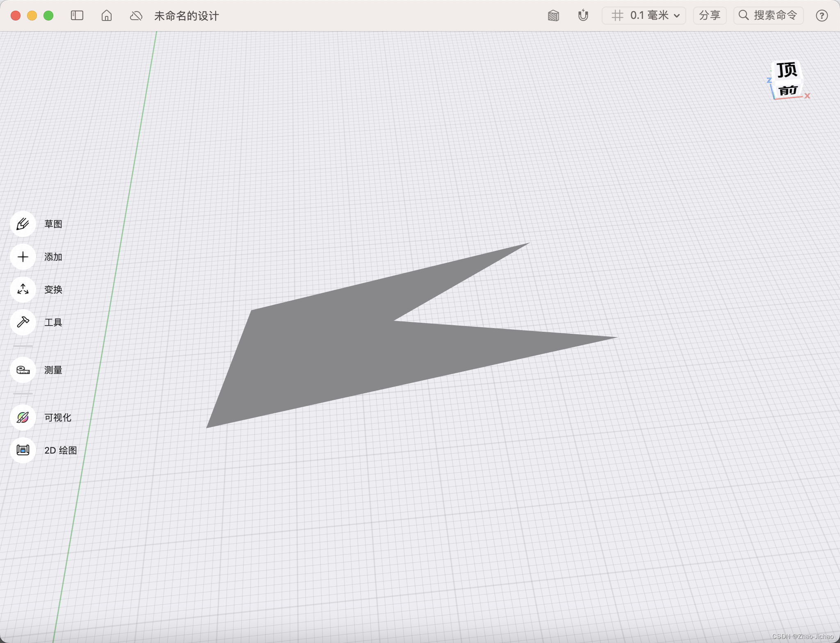840x643 pixels.
Task: Open the 可视化 visualization tool
Action: point(23,417)
